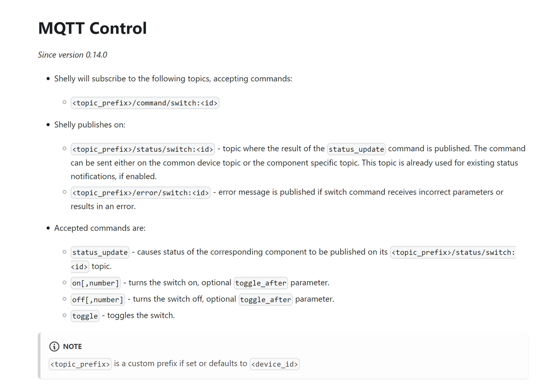539x392 pixels.
Task: Click the NOTE info icon
Action: [54, 347]
